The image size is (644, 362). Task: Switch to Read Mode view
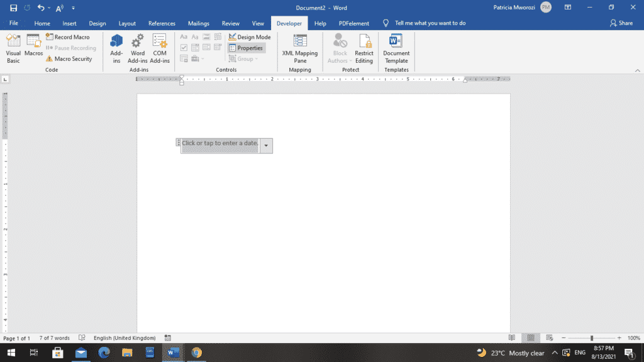click(x=513, y=337)
